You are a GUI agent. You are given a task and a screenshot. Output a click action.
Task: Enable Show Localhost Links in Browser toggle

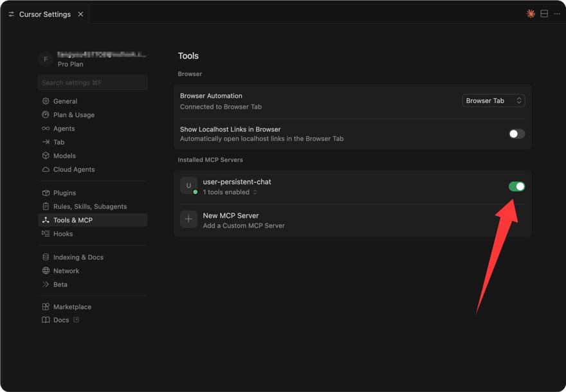516,134
